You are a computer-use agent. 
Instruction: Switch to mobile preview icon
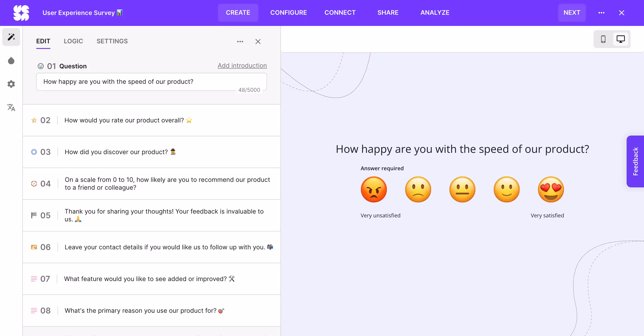603,39
